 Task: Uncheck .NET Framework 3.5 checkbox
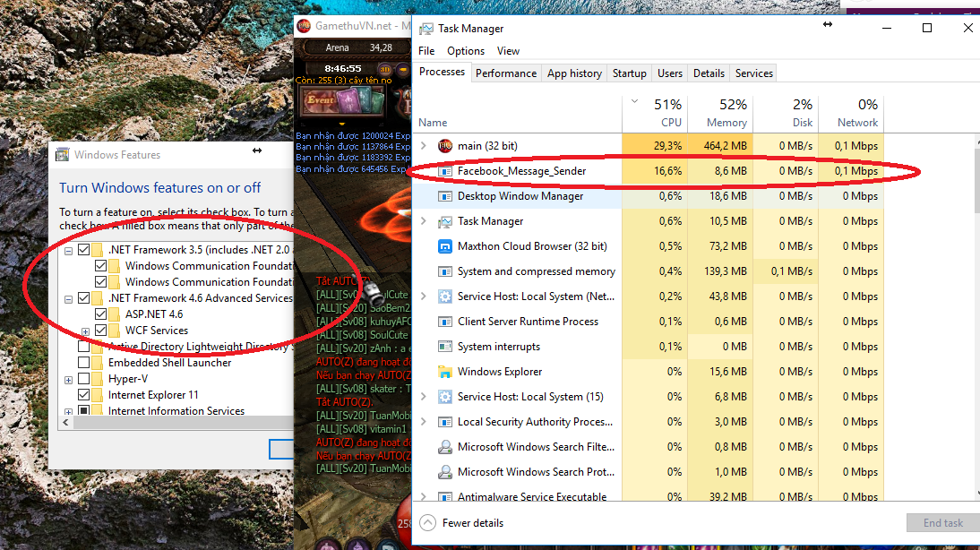pyautogui.click(x=83, y=249)
